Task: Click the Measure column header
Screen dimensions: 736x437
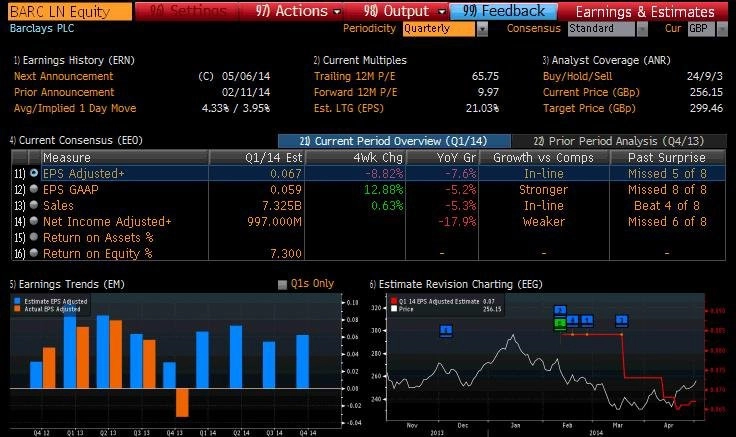Action: [x=125, y=157]
